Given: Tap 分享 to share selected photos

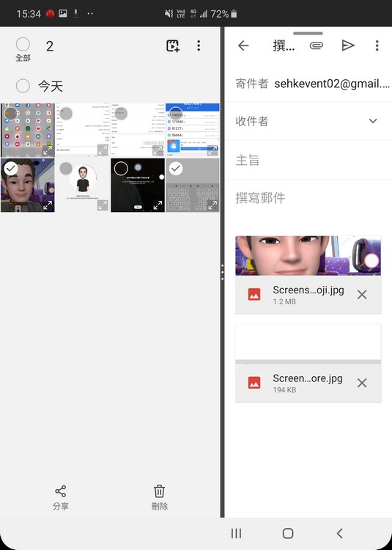Looking at the screenshot, I should (61, 497).
